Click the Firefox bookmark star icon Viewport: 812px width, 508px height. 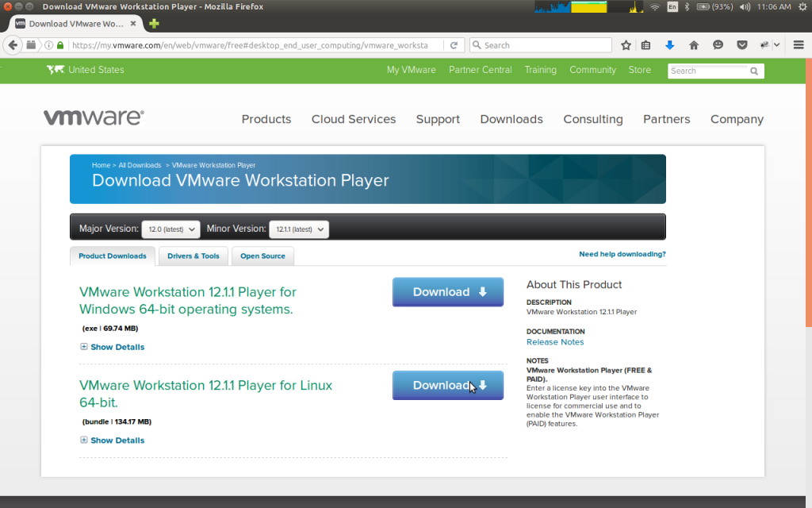point(626,45)
